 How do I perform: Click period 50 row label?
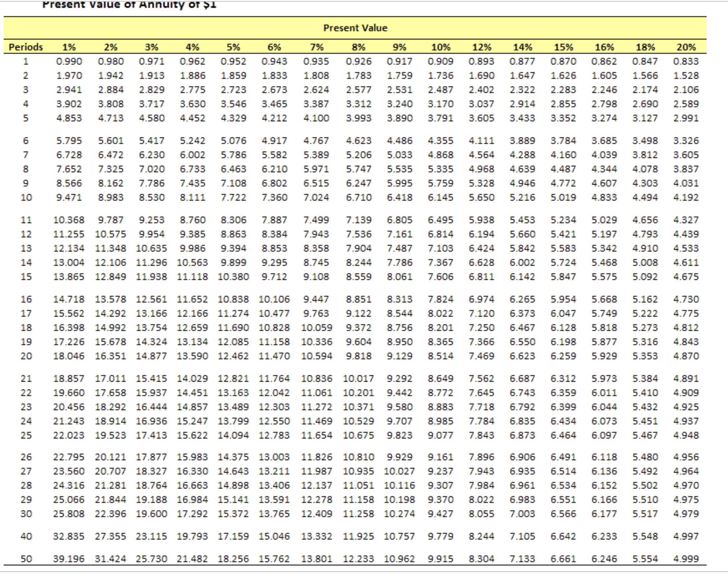click(x=27, y=559)
